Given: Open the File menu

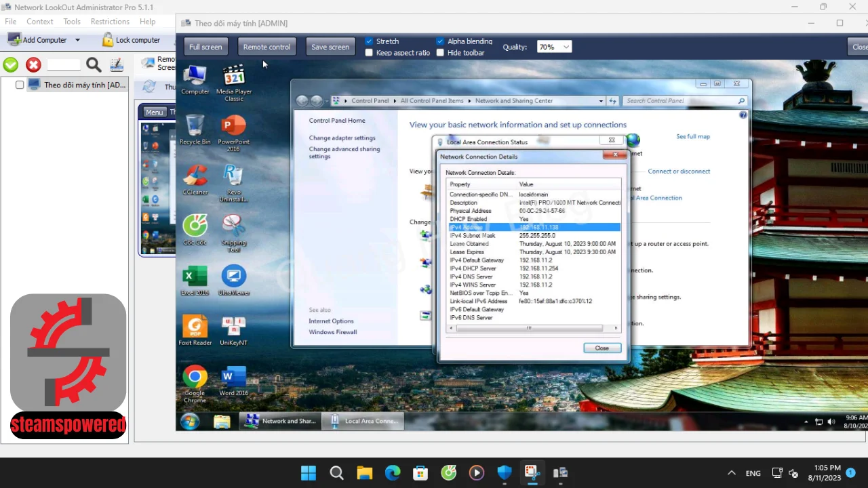Looking at the screenshot, I should tap(11, 22).
